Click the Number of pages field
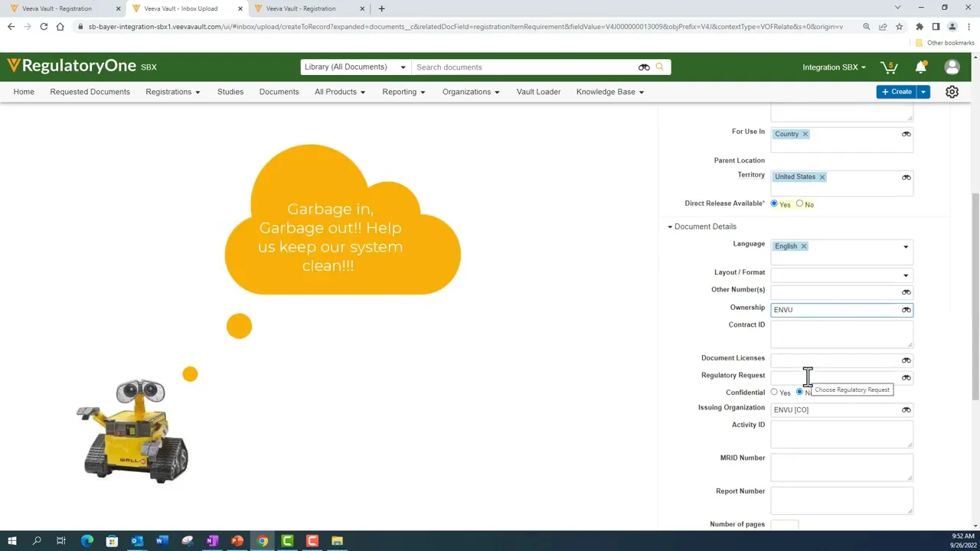Image resolution: width=980 pixels, height=551 pixels. tap(785, 524)
